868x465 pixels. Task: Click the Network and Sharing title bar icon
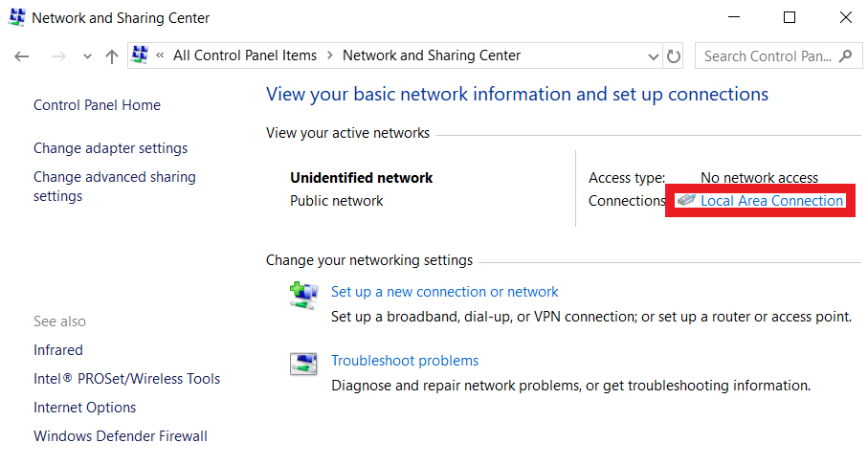pos(16,17)
